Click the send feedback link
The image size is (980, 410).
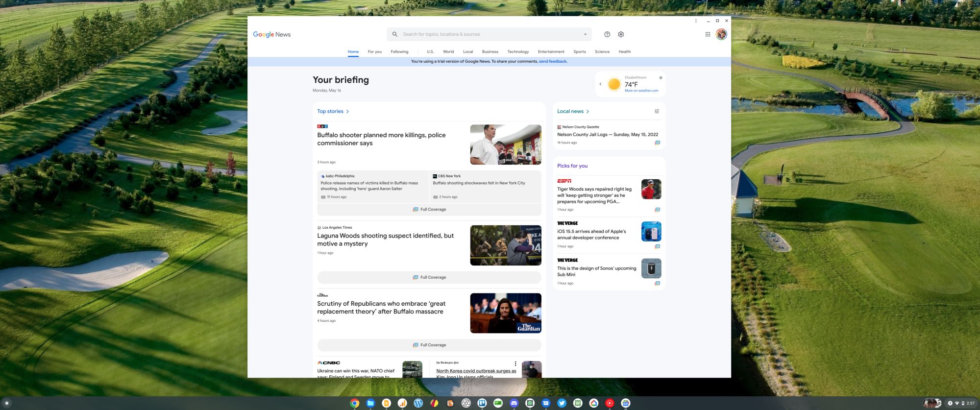(553, 62)
